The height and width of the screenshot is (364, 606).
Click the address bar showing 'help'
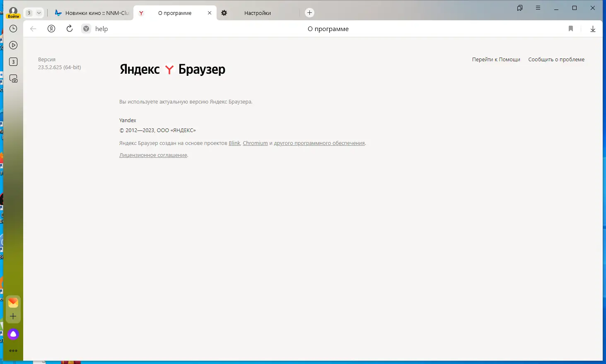click(x=102, y=29)
